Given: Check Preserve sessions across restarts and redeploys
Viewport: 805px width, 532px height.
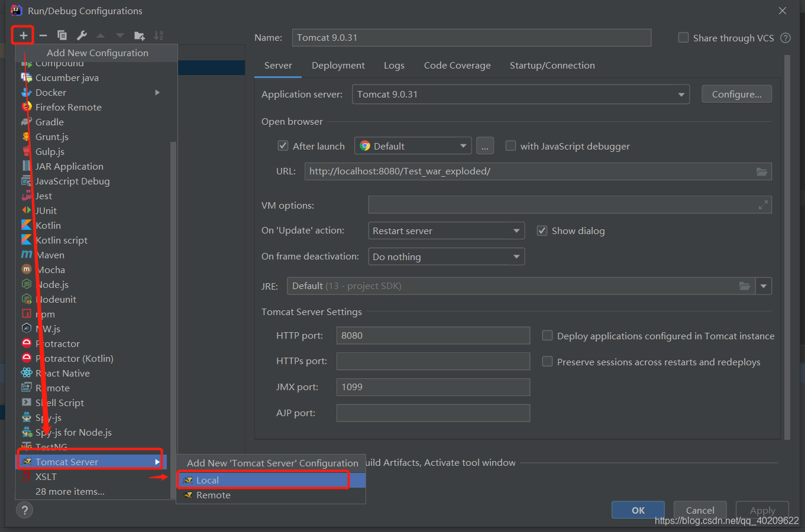Looking at the screenshot, I should [x=548, y=361].
